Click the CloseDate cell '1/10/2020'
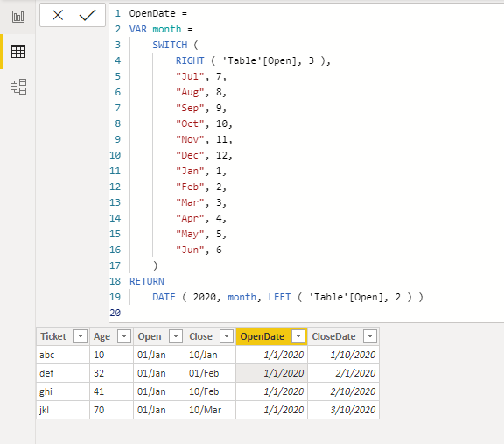Viewport: 504px width, 444px height. [343, 355]
